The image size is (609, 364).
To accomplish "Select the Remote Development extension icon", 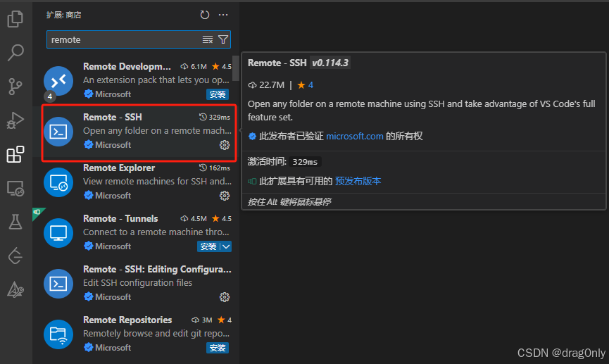I will (x=58, y=81).
